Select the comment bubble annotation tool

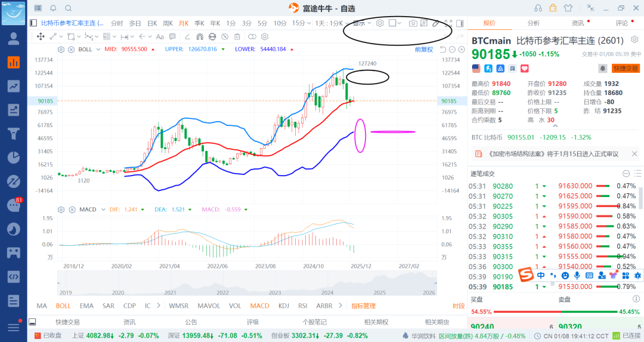pyautogui.click(x=172, y=36)
